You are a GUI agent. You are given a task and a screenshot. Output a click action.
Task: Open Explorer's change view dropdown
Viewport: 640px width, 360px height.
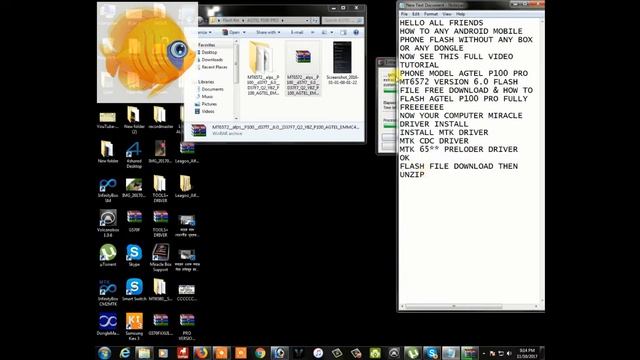point(331,32)
